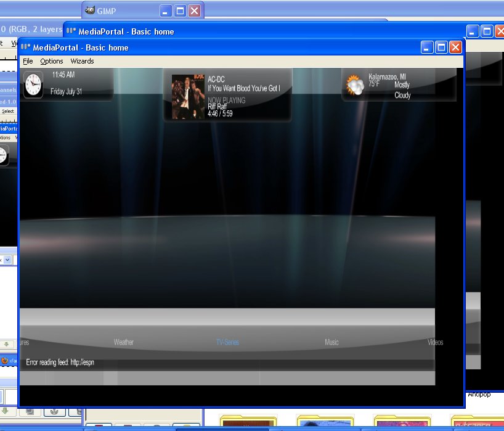Click the analog clock icon
This screenshot has height=431, width=504.
pos(33,84)
